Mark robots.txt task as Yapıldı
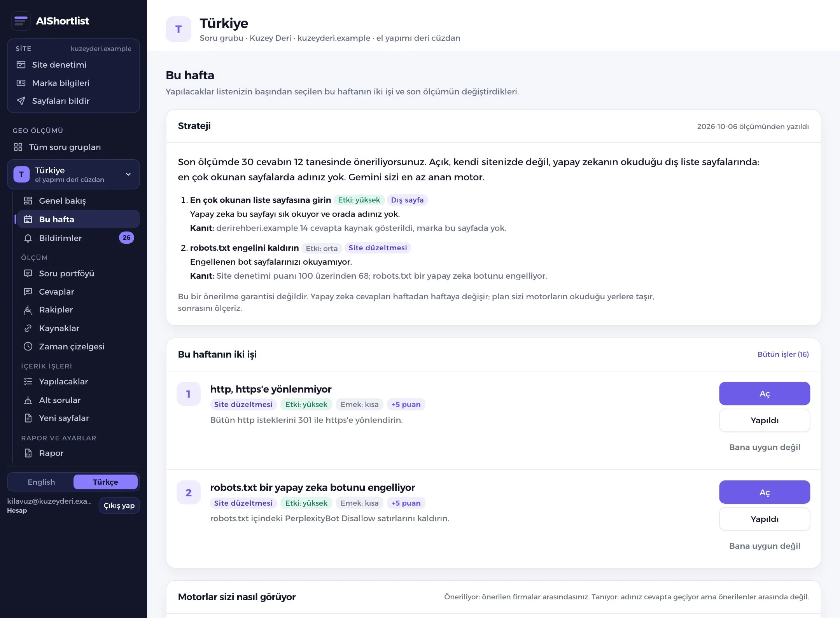The height and width of the screenshot is (618, 840). point(765,519)
